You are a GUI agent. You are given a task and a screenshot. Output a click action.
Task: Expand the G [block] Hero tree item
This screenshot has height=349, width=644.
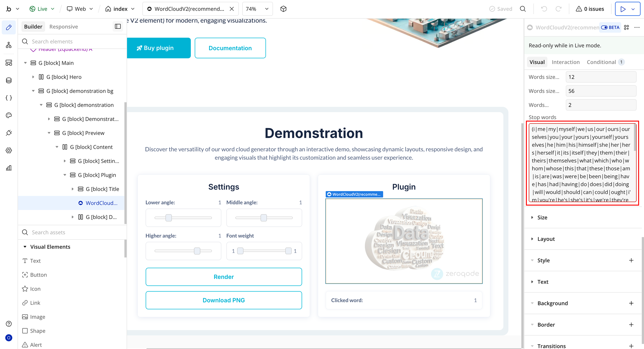coord(33,77)
